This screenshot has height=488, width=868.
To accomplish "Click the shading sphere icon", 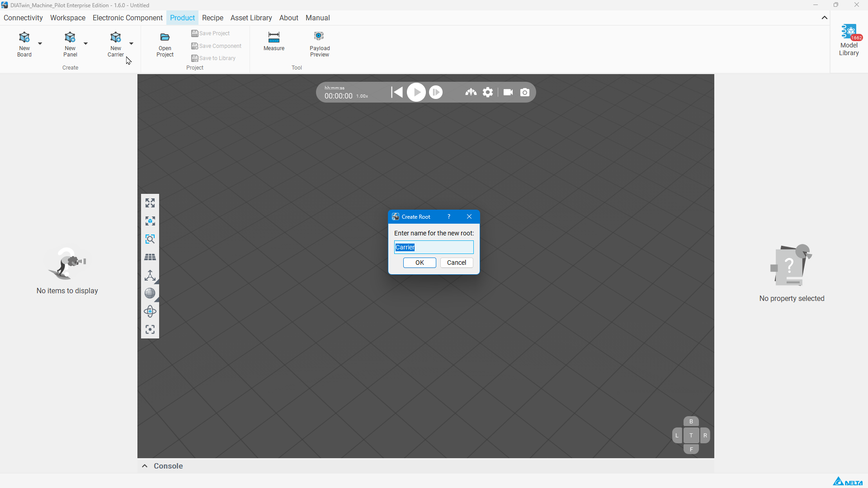I will [x=150, y=293].
